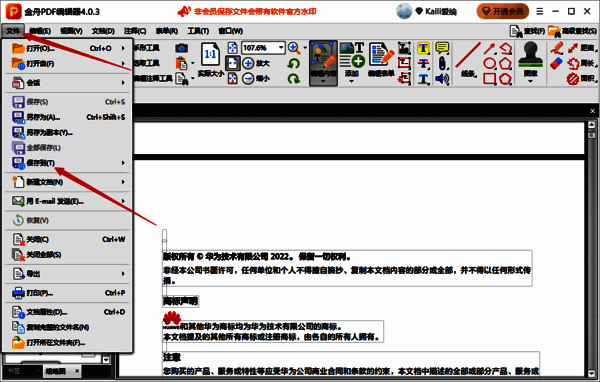Select the snapshot camera tool icon
The image size is (600, 382).
(x=182, y=48)
